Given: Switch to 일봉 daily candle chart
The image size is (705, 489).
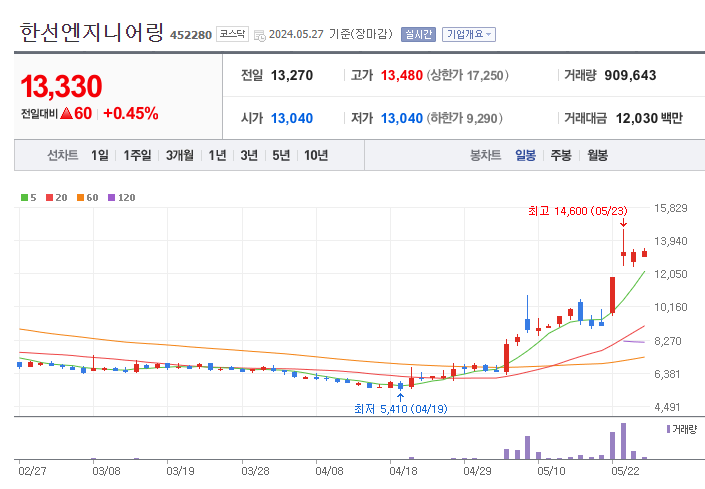Looking at the screenshot, I should [x=526, y=155].
